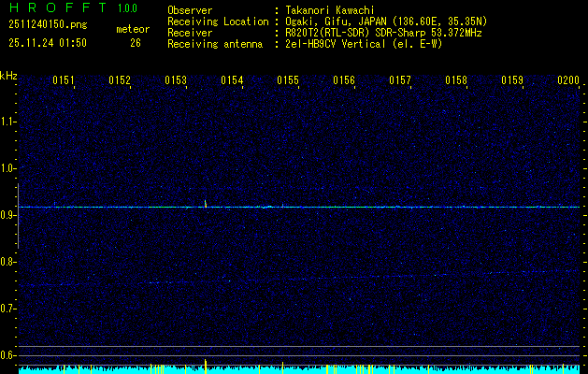Click the gray vertical frequency range bar
The image size is (588, 374).
pyautogui.click(x=18, y=216)
